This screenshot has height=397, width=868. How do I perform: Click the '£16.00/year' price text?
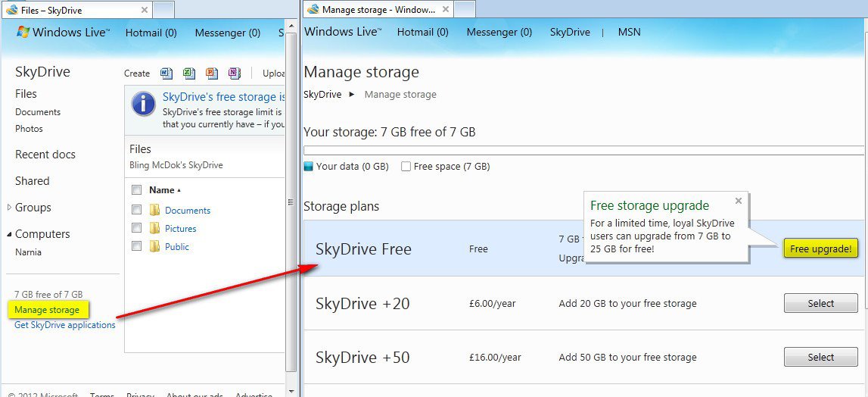coord(494,358)
